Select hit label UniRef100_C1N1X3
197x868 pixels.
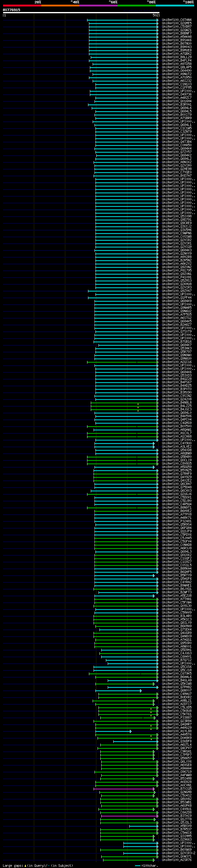176,84
